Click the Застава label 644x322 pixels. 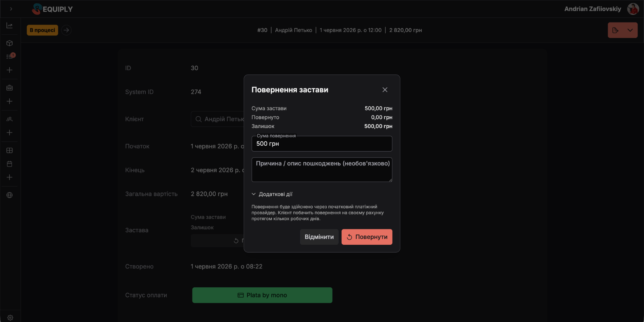(137, 230)
